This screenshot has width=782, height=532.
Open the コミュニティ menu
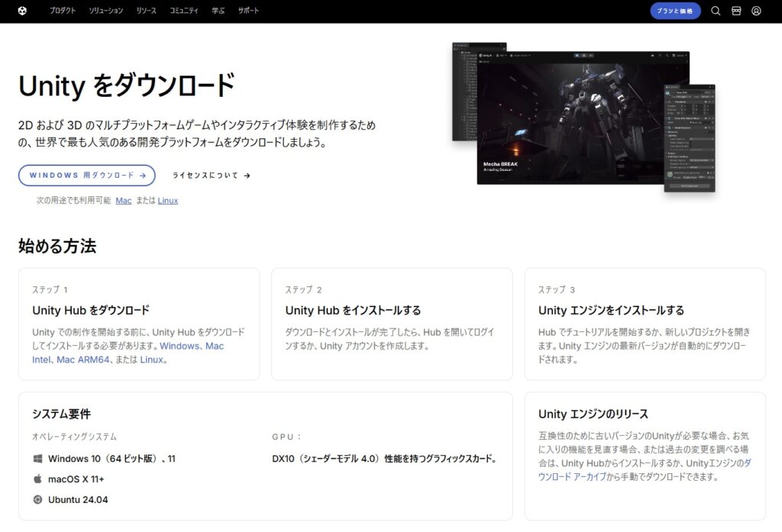tap(184, 11)
